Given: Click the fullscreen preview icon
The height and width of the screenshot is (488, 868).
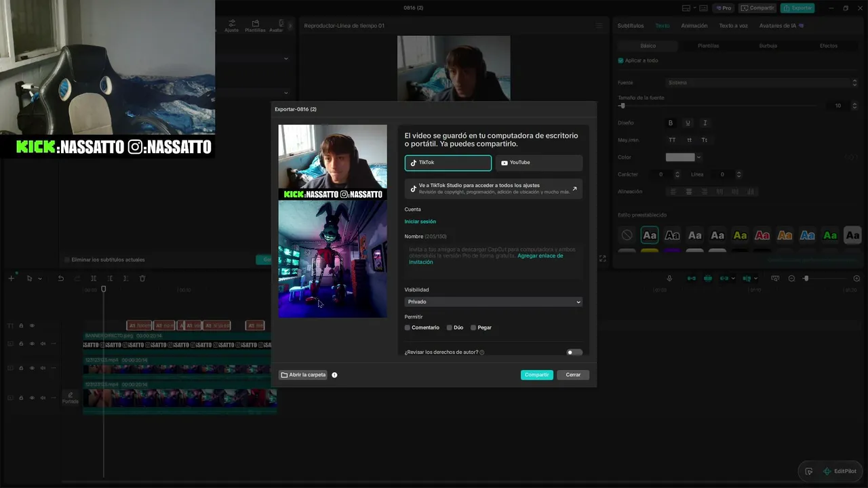Looking at the screenshot, I should [602, 259].
